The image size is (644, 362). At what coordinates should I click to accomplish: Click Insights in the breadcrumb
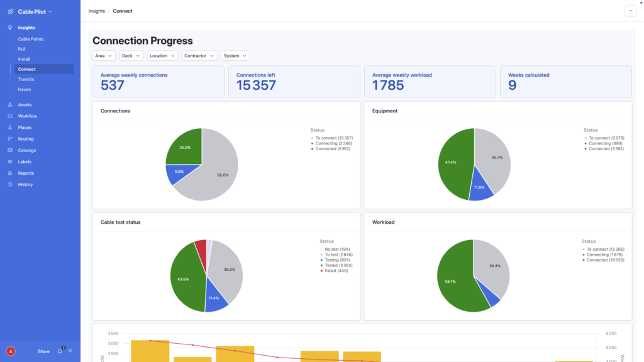(x=96, y=11)
